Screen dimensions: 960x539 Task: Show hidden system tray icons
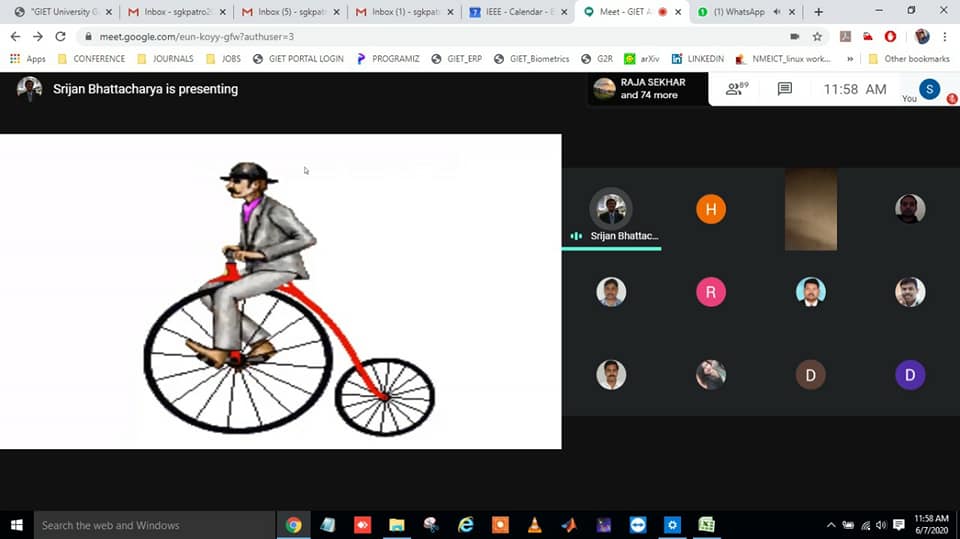coord(831,525)
